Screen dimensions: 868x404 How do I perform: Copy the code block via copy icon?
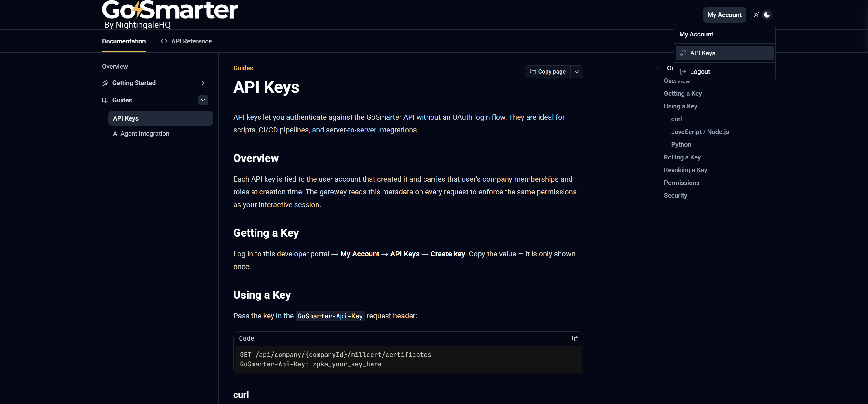pyautogui.click(x=575, y=339)
